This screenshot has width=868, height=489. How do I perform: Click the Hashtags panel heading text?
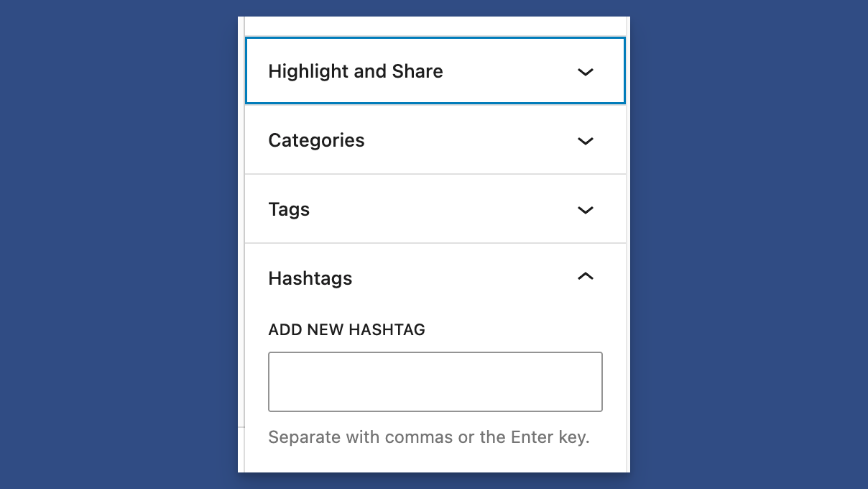click(x=310, y=278)
